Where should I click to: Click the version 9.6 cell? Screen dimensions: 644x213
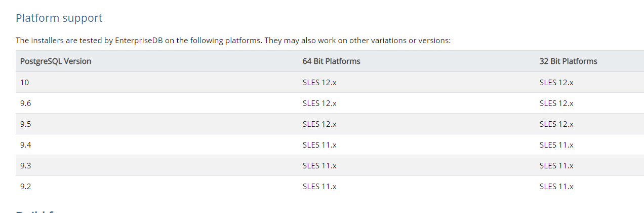pyautogui.click(x=26, y=103)
